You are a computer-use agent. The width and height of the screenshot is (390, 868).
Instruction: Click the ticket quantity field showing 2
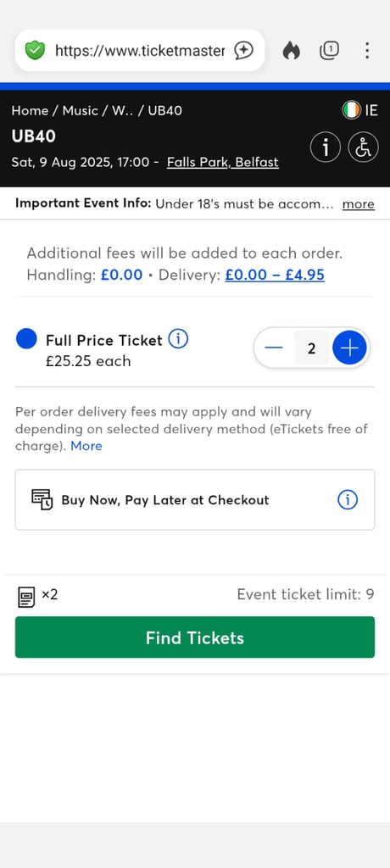311,348
